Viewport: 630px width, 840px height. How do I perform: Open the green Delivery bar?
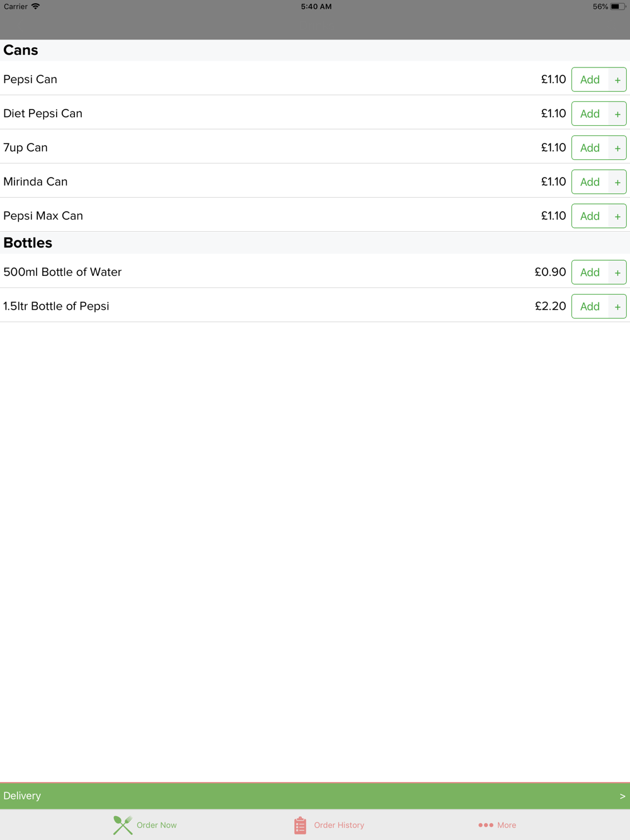315,796
